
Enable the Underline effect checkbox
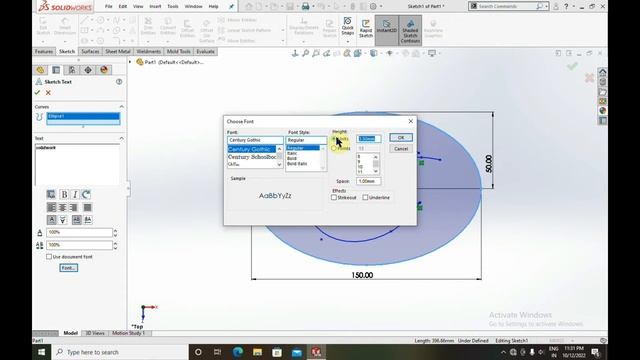[365, 198]
